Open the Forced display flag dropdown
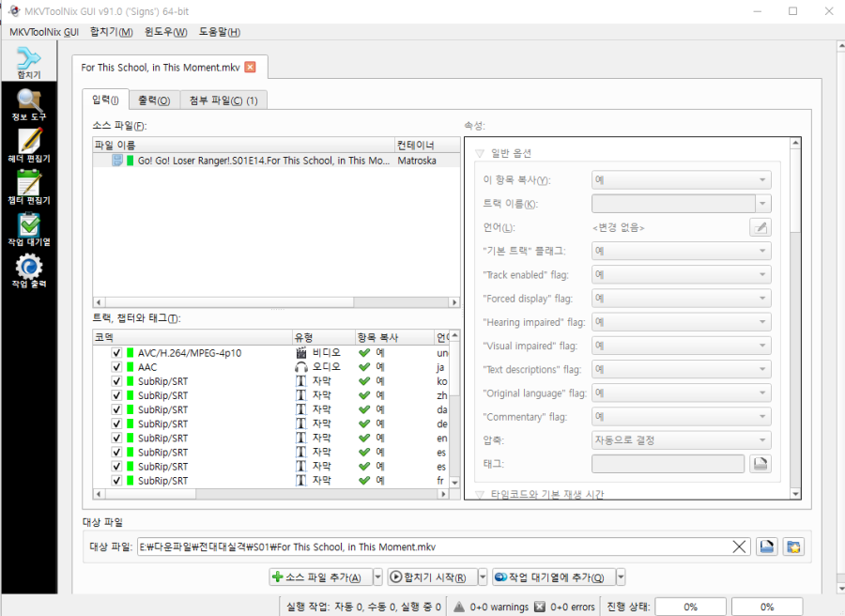Screen dimensions: 845x616 [x=682, y=299]
